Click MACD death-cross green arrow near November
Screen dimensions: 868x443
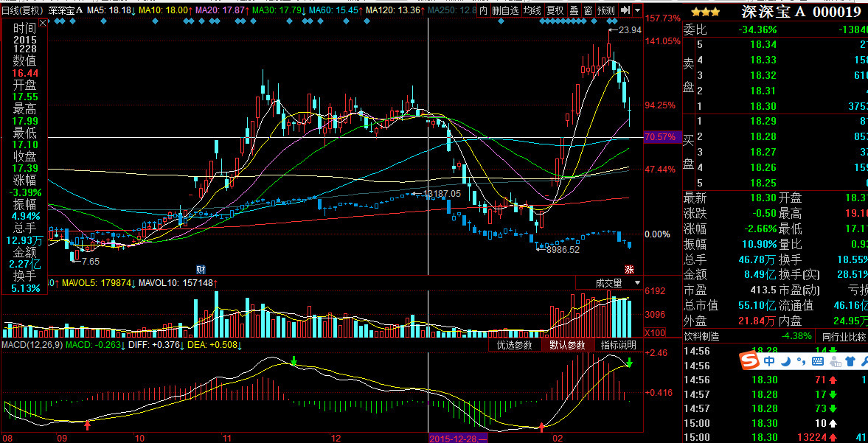(294, 362)
